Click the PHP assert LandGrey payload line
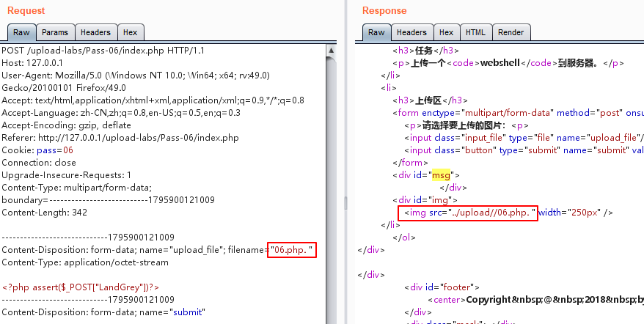This screenshot has width=644, height=324. (x=81, y=287)
